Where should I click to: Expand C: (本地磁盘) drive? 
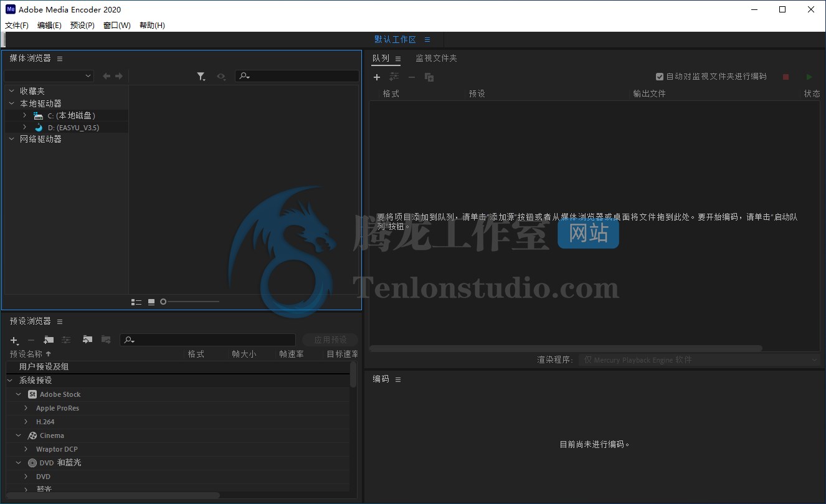click(24, 115)
